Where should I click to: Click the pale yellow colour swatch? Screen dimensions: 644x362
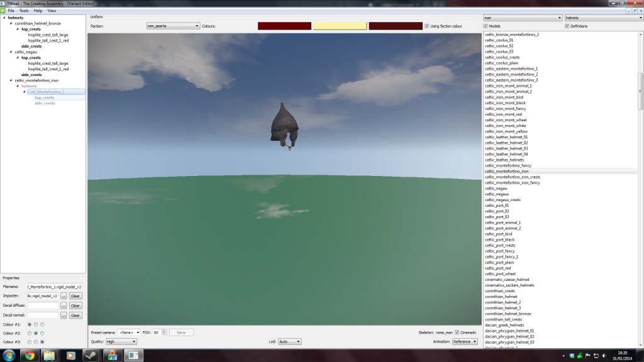(340, 26)
